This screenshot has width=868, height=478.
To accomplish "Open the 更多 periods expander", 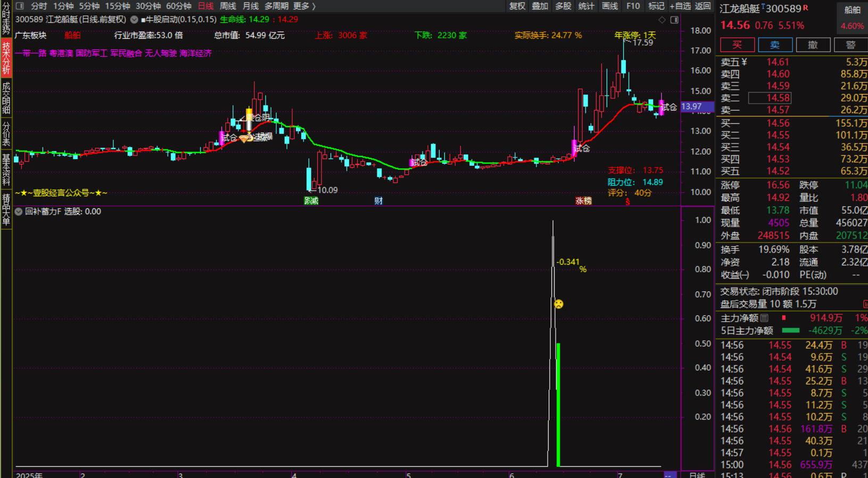I will point(304,6).
